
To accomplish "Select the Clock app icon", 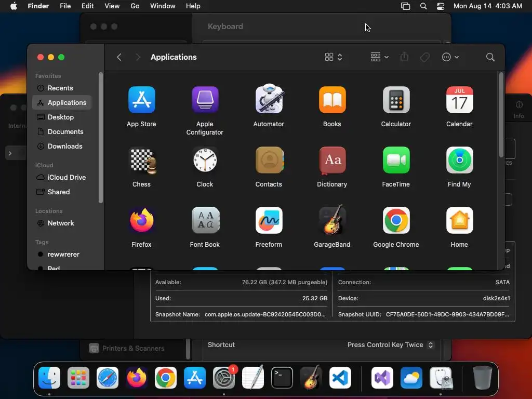I will tap(205, 160).
